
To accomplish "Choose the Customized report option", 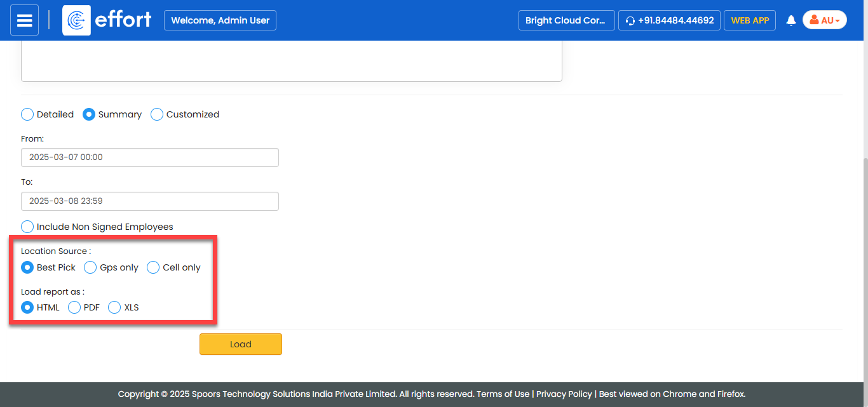I will point(157,114).
